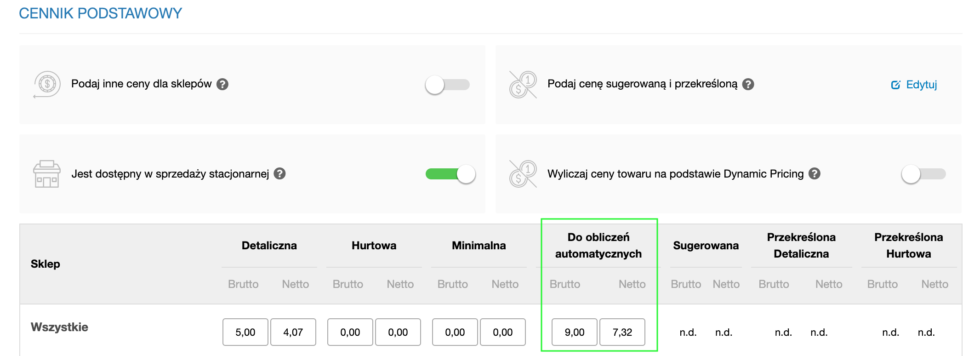Click the CENNIK PODSTAWOWY heading

coord(101,13)
